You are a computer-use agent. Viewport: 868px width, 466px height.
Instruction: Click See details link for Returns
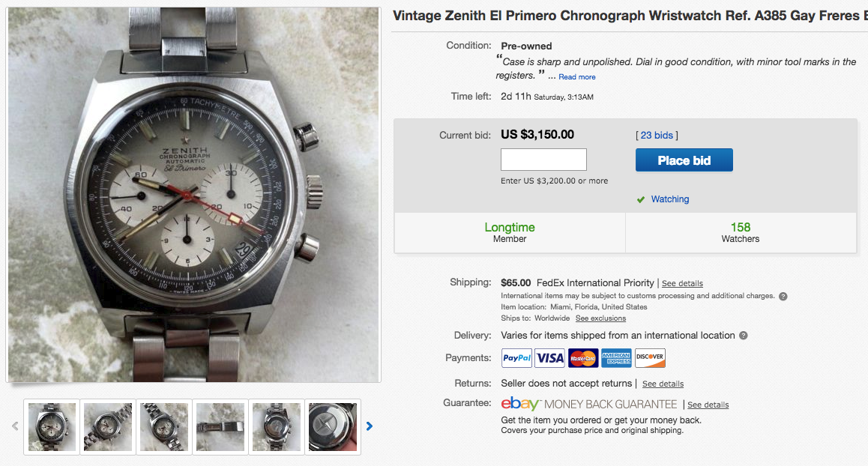(663, 384)
